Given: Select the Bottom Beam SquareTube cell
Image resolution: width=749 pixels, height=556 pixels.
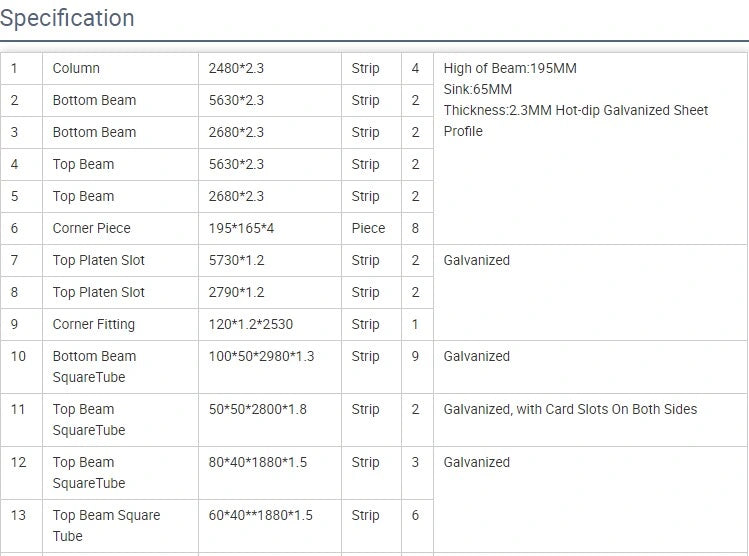Looking at the screenshot, I should click(x=94, y=366).
